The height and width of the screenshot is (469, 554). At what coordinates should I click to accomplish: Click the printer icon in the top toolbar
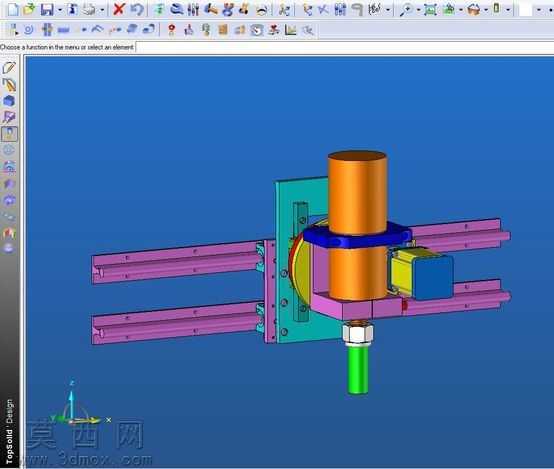click(x=89, y=9)
